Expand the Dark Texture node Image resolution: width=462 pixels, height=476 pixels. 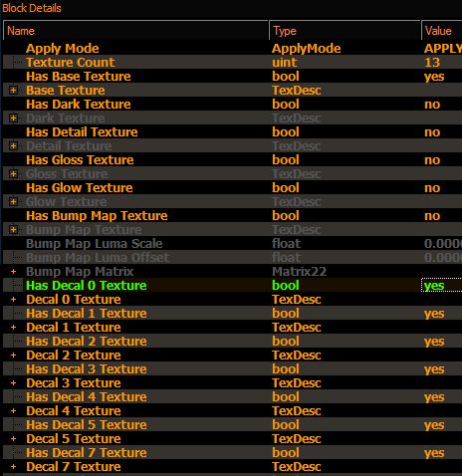13,119
